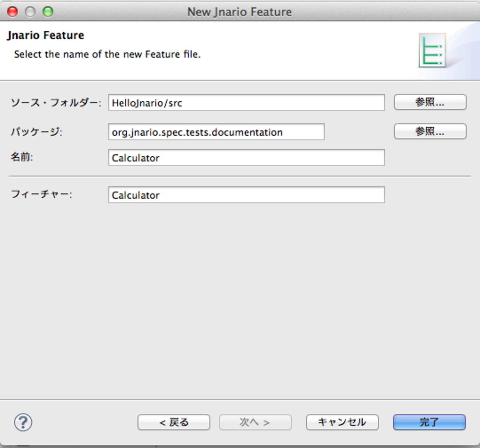Click the ソース・フォルダー label
Viewport: 480px width, 448px height.
[55, 103]
